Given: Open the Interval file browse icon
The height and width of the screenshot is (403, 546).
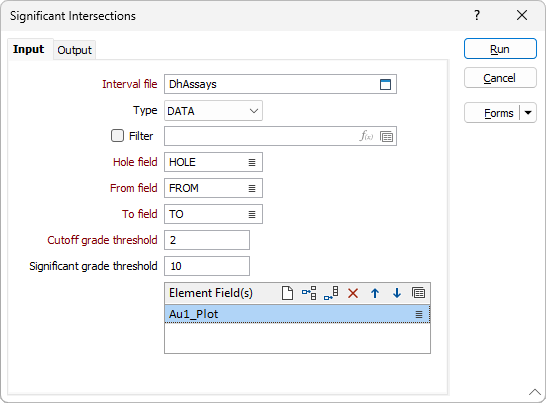Looking at the screenshot, I should coord(385,84).
